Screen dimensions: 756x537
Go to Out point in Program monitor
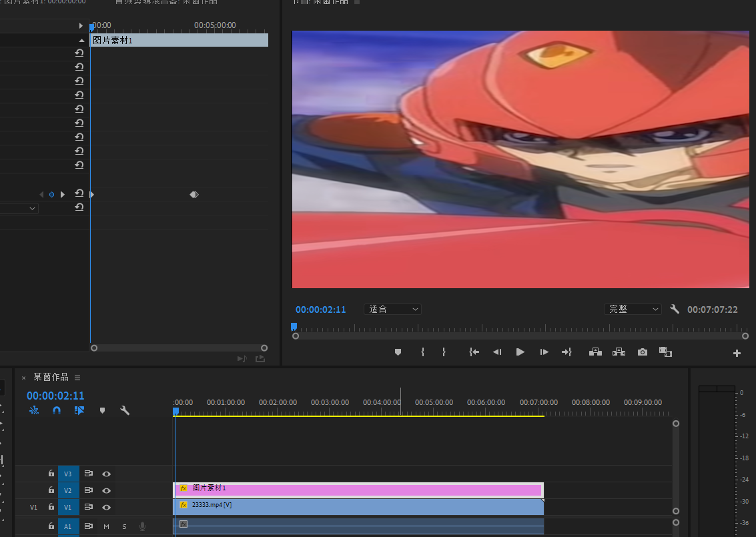pyautogui.click(x=566, y=352)
